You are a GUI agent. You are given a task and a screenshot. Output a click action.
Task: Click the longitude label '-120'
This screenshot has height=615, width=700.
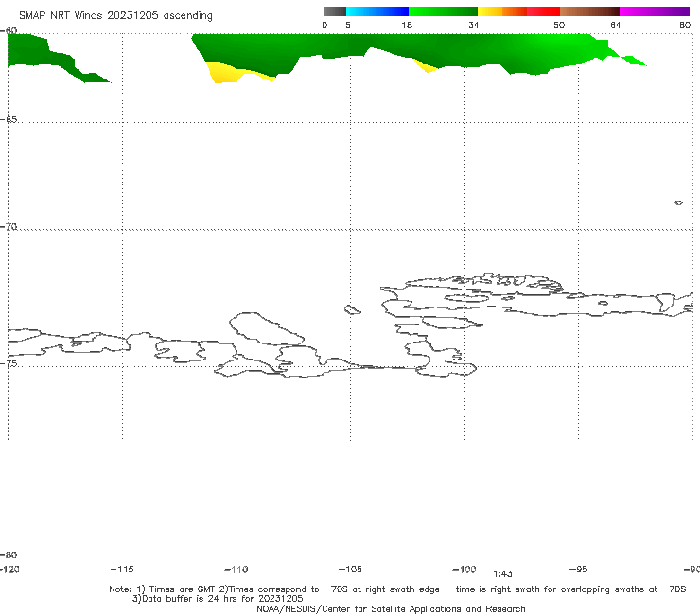[x=9, y=569]
